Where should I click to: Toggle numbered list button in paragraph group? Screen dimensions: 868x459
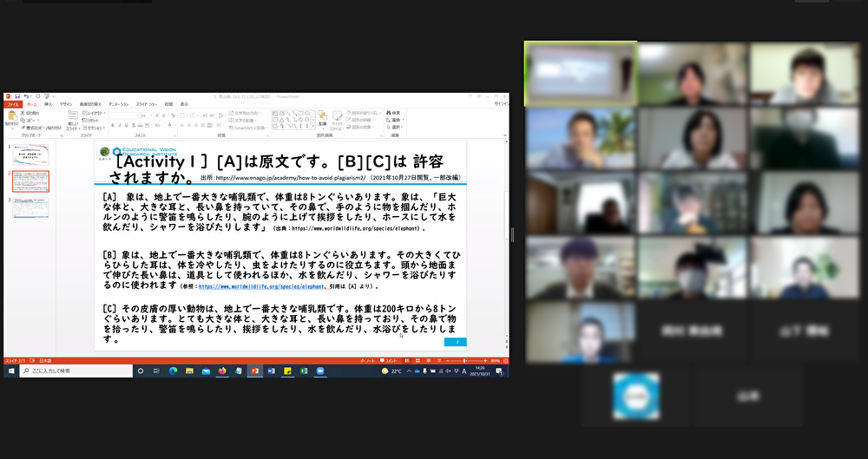[194, 115]
